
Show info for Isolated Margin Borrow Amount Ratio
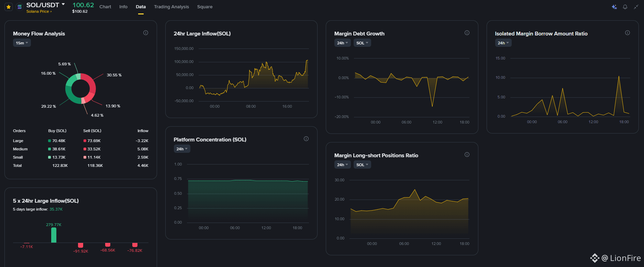[628, 33]
